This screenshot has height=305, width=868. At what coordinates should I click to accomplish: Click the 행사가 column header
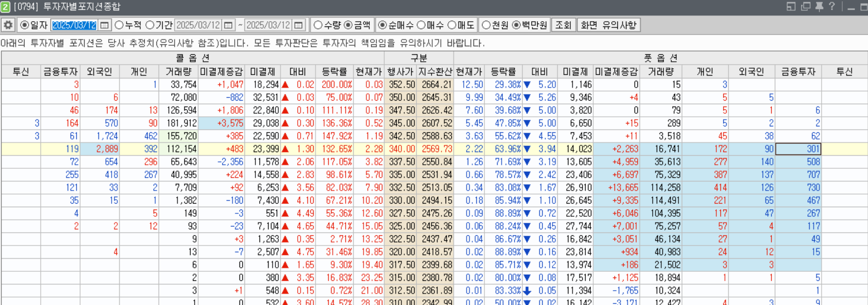tap(400, 72)
